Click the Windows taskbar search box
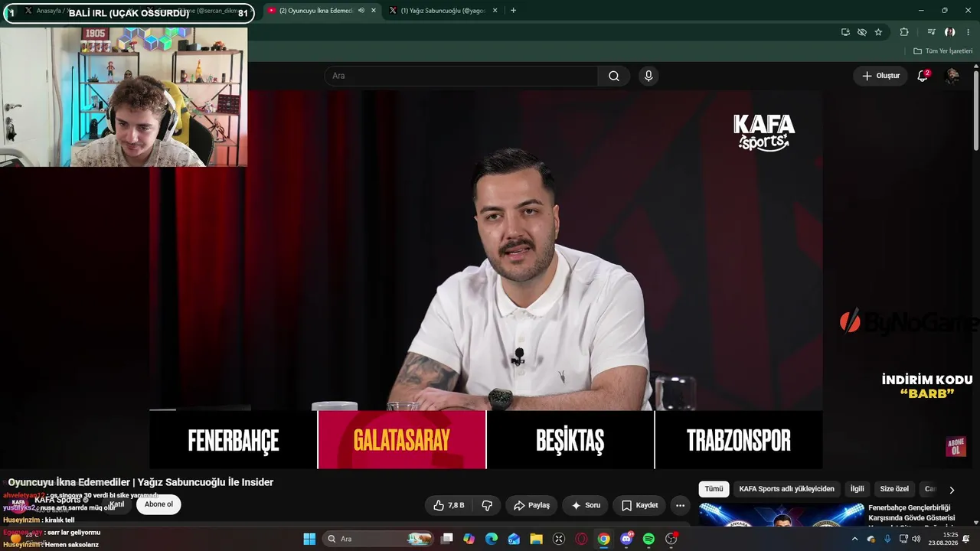The width and height of the screenshot is (980, 551). (377, 539)
